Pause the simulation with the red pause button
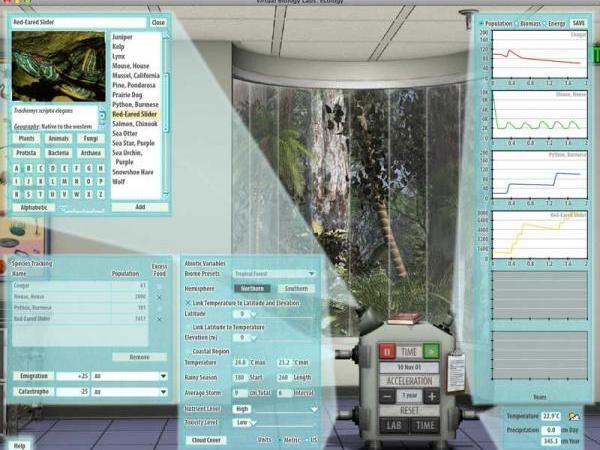 pos(387,351)
